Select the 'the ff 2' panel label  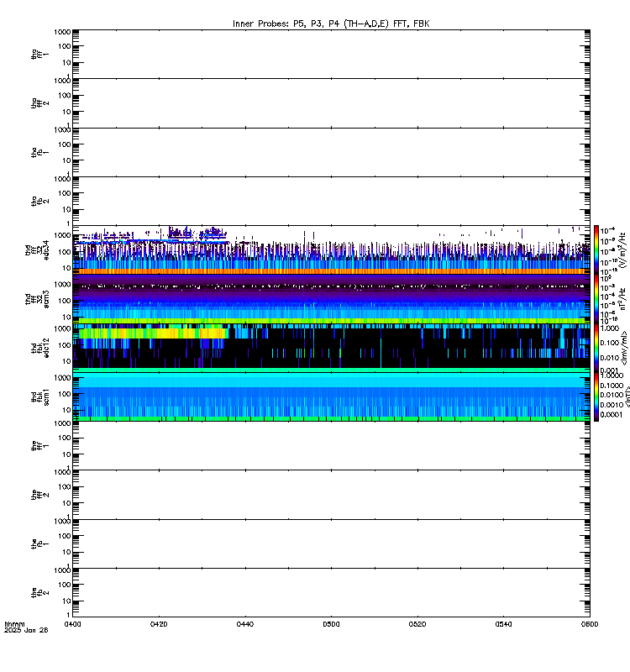(x=39, y=495)
